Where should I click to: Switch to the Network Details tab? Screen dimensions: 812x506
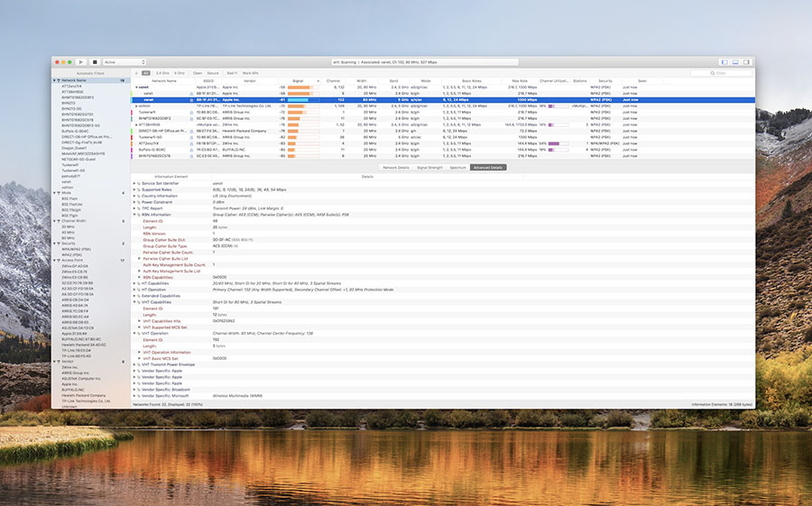[x=396, y=168]
